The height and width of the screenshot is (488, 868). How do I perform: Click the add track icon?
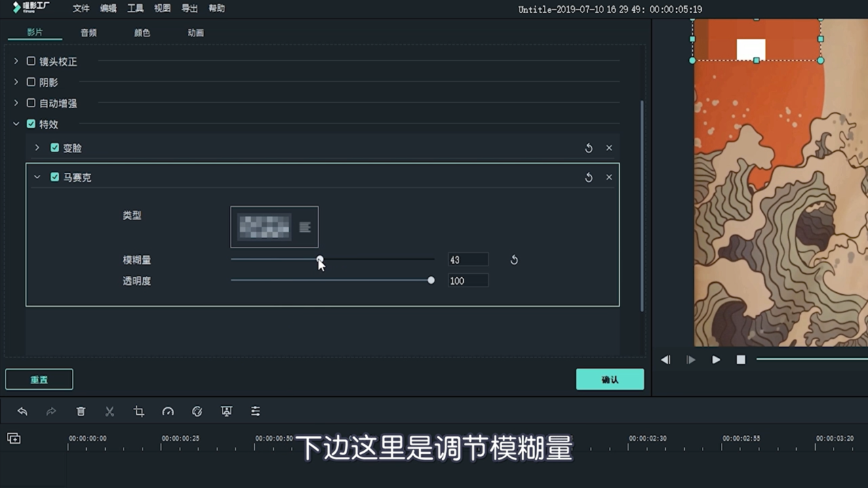point(14,439)
